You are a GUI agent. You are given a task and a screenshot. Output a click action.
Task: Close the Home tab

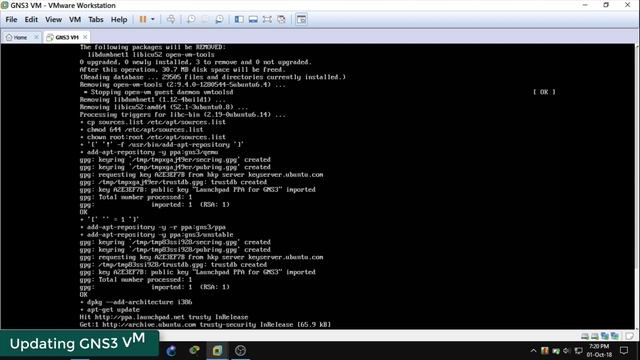pos(36,37)
